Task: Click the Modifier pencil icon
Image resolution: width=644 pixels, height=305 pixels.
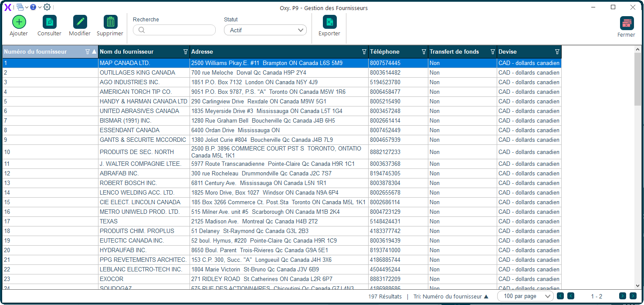Action: (x=80, y=22)
